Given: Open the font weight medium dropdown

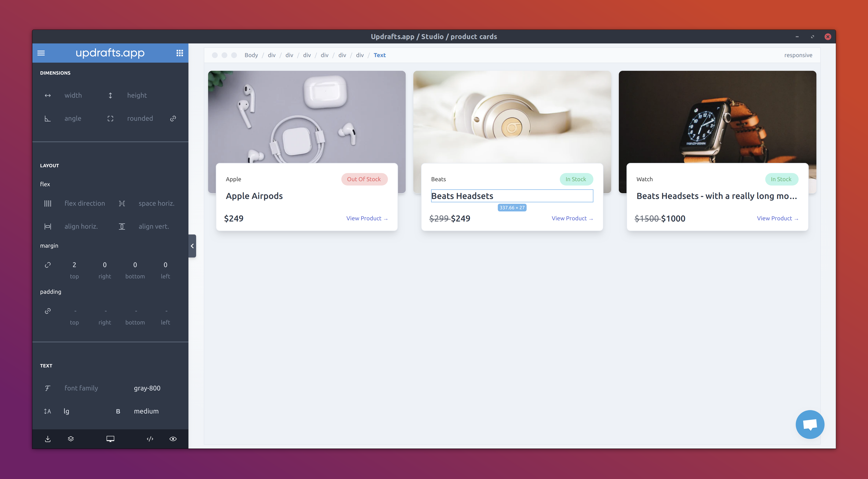Looking at the screenshot, I should coord(146,411).
